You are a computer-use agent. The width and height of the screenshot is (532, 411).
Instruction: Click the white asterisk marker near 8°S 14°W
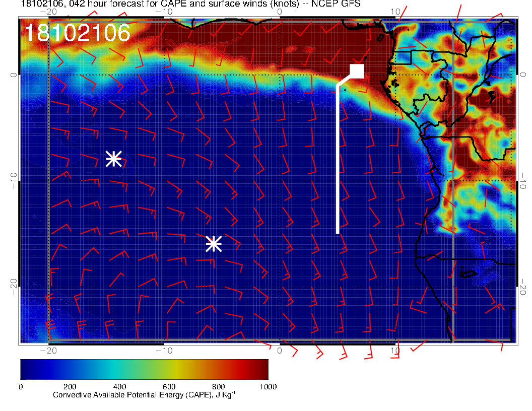coord(114,159)
